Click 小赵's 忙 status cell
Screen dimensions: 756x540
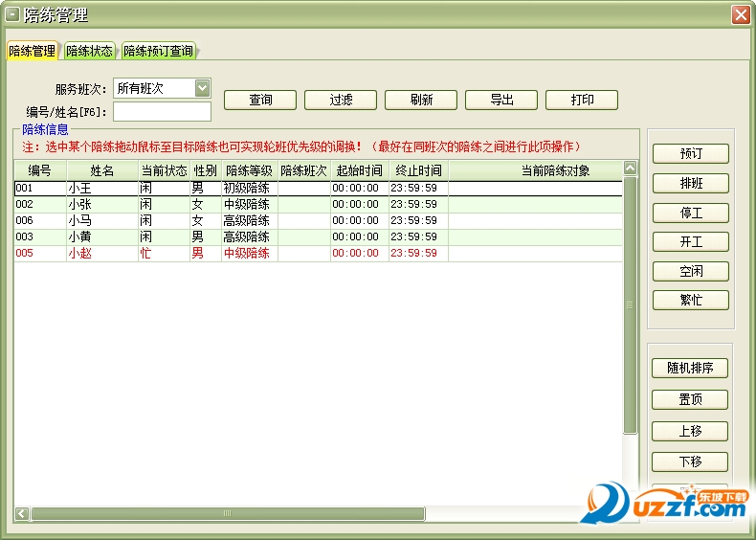click(164, 254)
